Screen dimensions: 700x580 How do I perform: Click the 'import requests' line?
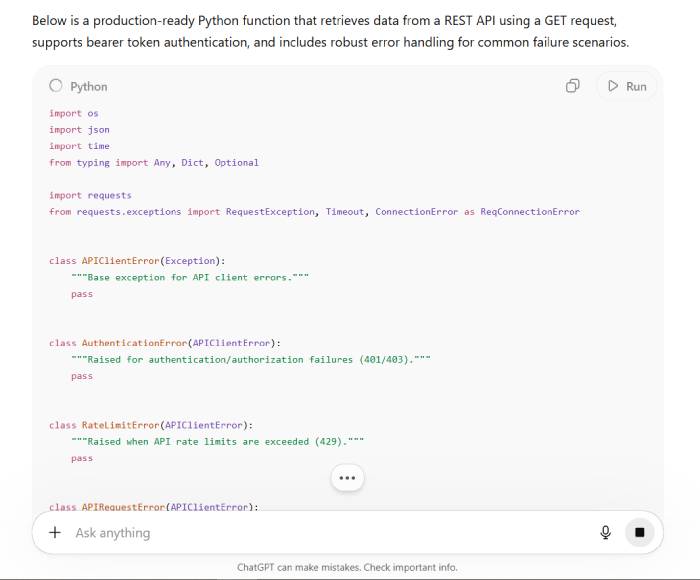[x=90, y=195]
